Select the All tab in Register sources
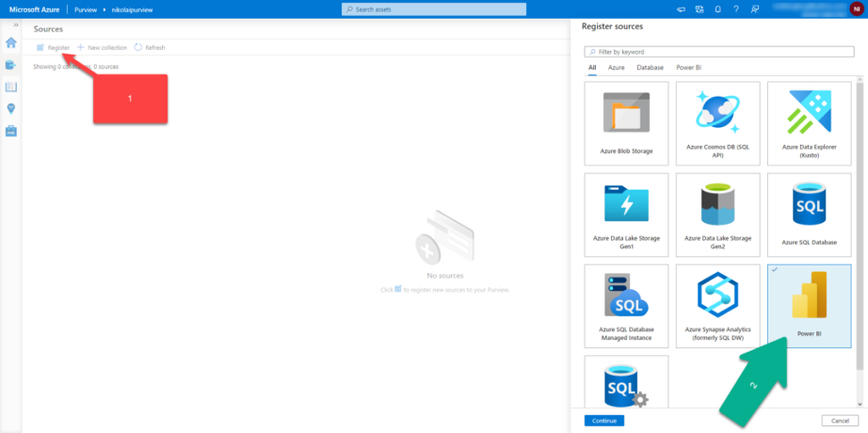This screenshot has height=433, width=868. click(x=592, y=68)
